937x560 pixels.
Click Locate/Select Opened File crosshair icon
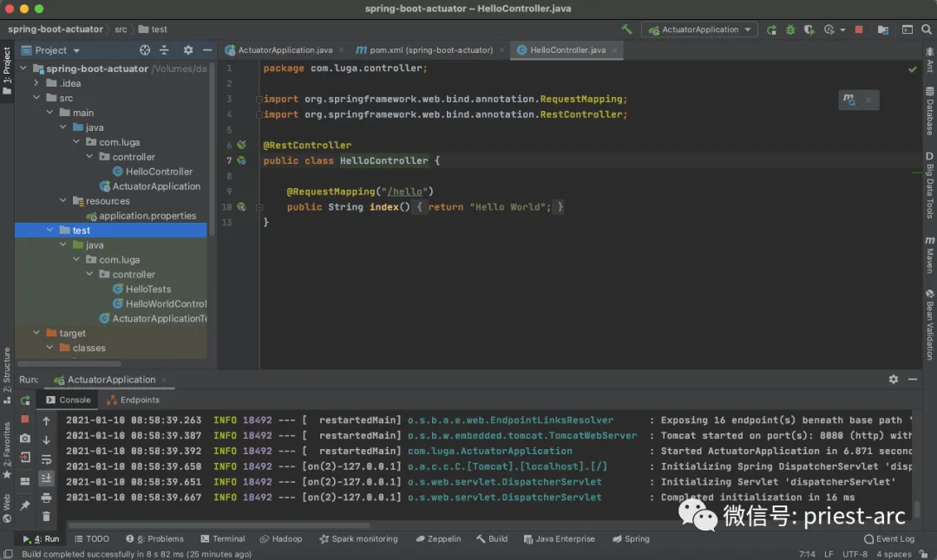[145, 50]
